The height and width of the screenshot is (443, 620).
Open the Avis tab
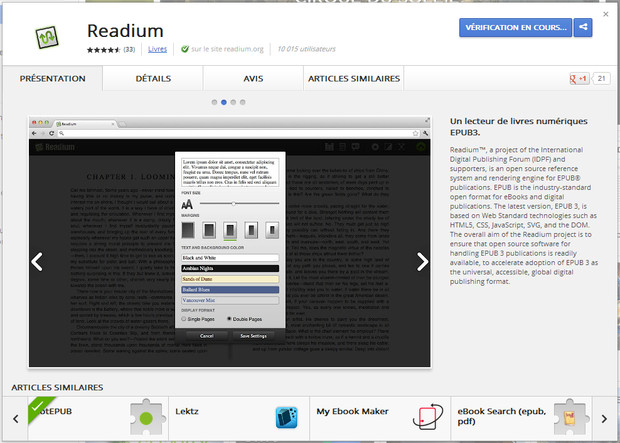[x=253, y=78]
